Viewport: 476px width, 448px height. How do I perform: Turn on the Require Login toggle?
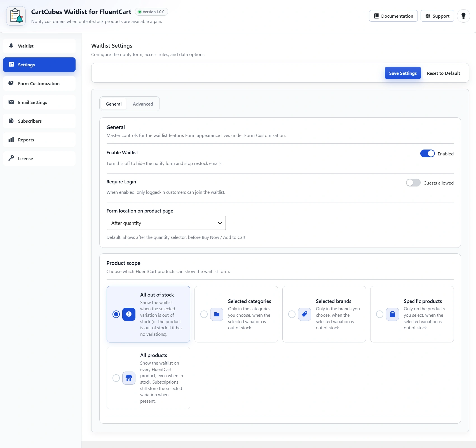coord(413,183)
